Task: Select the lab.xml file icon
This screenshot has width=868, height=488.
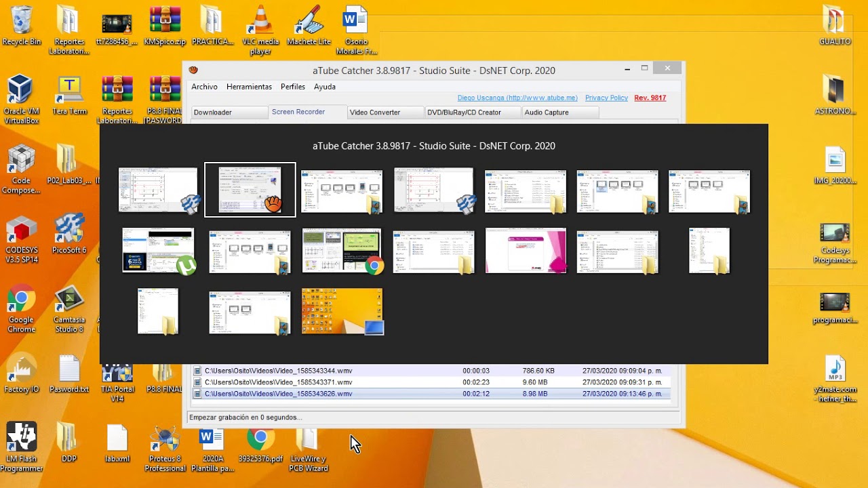Action: tap(117, 443)
